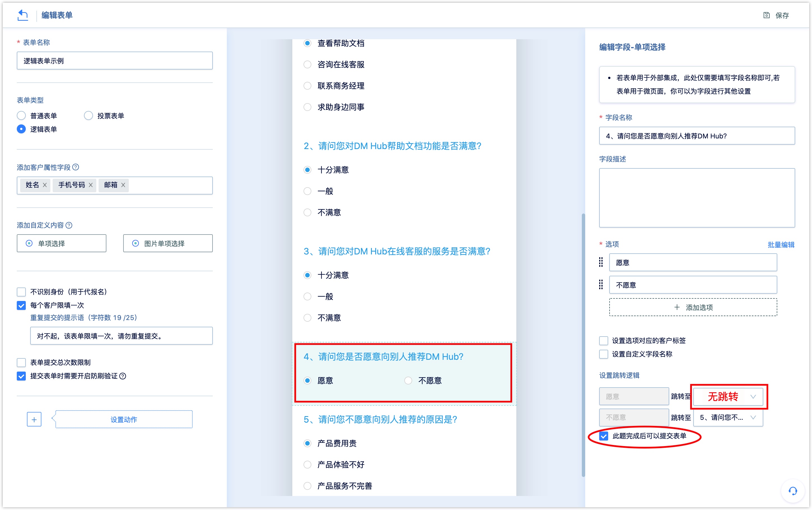Image resolution: width=812 pixels, height=510 pixels.
Task: Click the 表单名称 input field
Action: pos(115,61)
